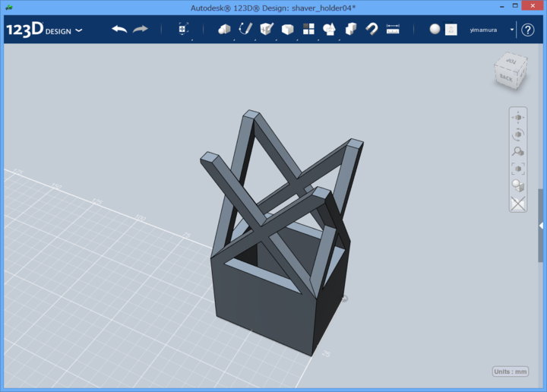The width and height of the screenshot is (547, 392).
Task: Open the Transform tool
Action: point(184,30)
